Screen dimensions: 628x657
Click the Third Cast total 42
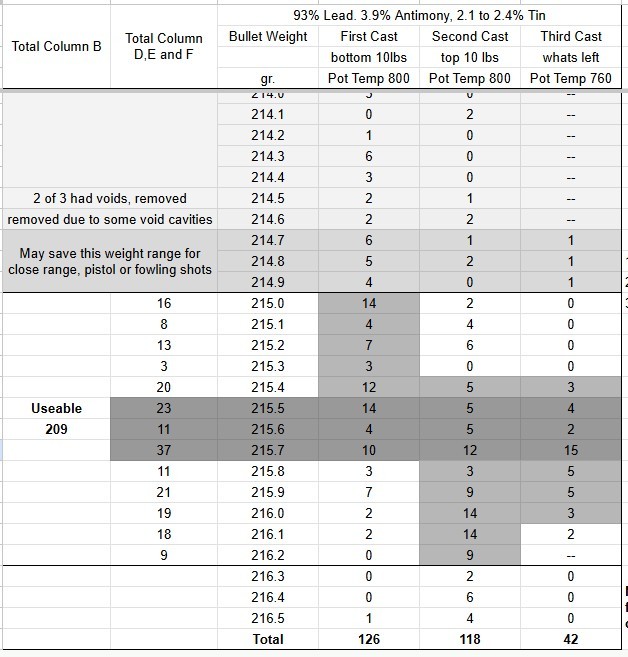pyautogui.click(x=571, y=639)
